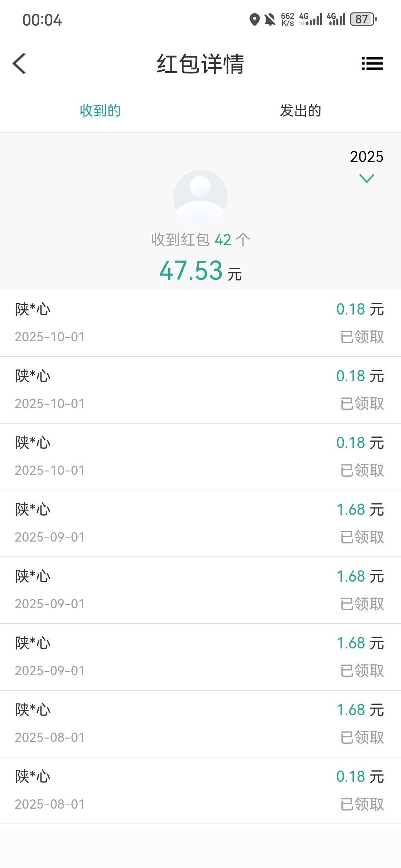Tap the second 4G signal strength icon
This screenshot has width=401, height=868.
[x=336, y=19]
